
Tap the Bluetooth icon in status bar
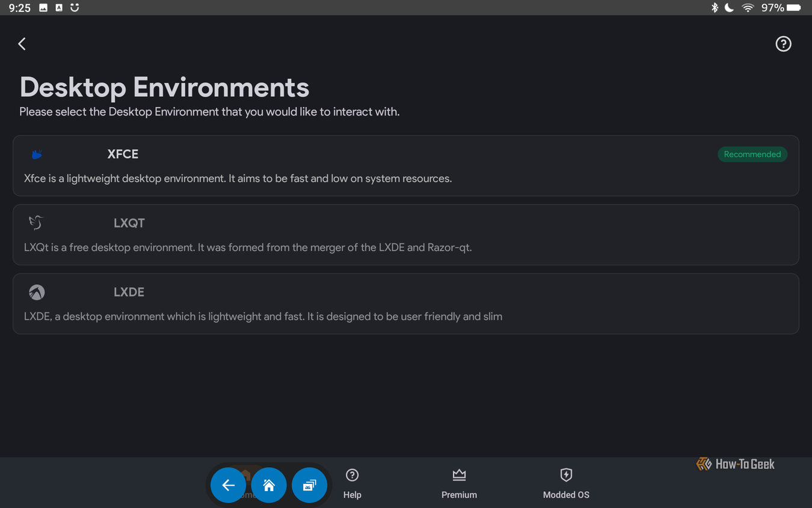(x=715, y=8)
